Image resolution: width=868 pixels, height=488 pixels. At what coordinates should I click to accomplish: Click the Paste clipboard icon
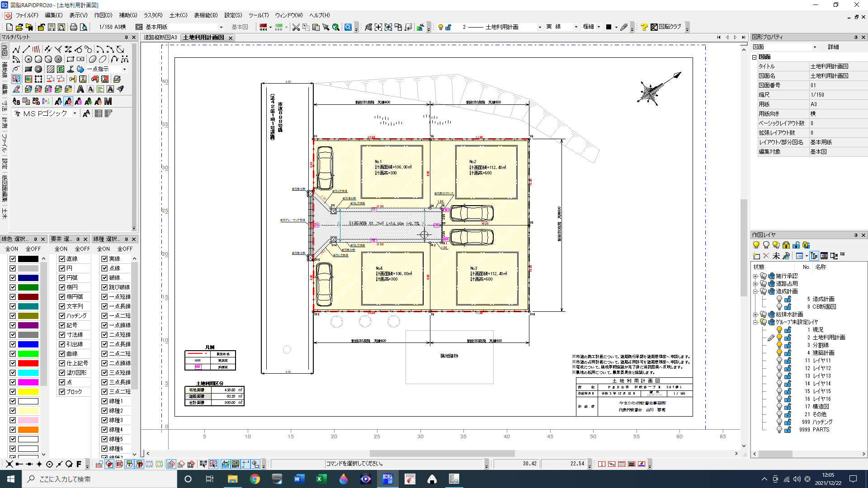tap(316, 27)
